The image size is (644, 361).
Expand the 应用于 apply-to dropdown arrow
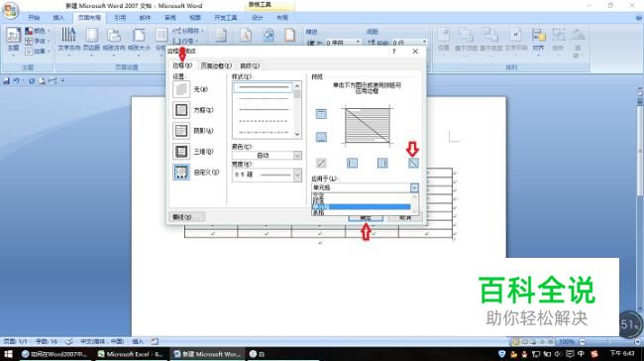(414, 187)
